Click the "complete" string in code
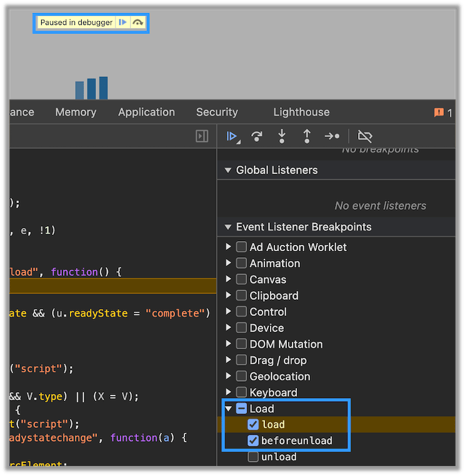465x476 pixels. [176, 313]
